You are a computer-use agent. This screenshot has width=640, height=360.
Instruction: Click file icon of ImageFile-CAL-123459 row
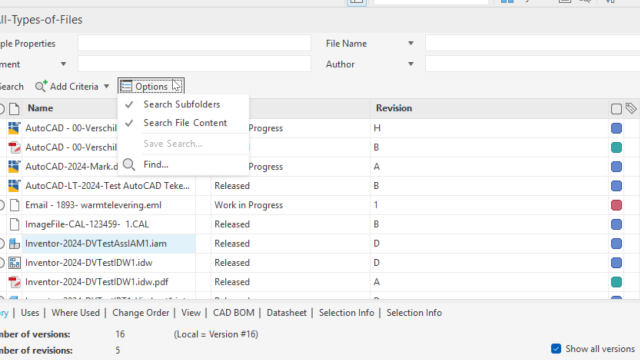point(14,224)
